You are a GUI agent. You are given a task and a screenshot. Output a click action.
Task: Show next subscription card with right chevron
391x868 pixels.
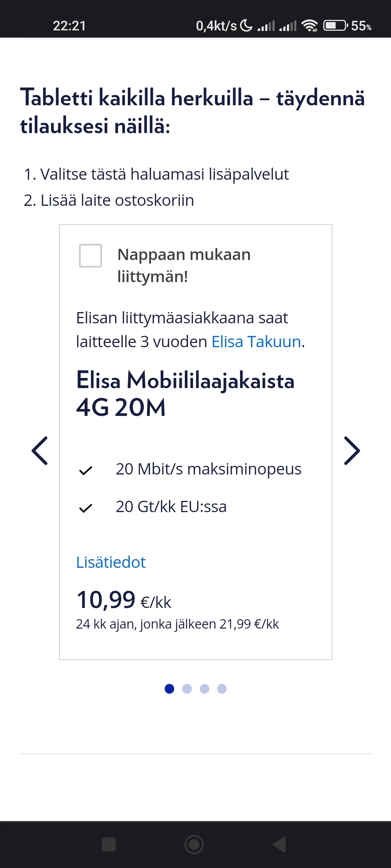[x=352, y=451]
